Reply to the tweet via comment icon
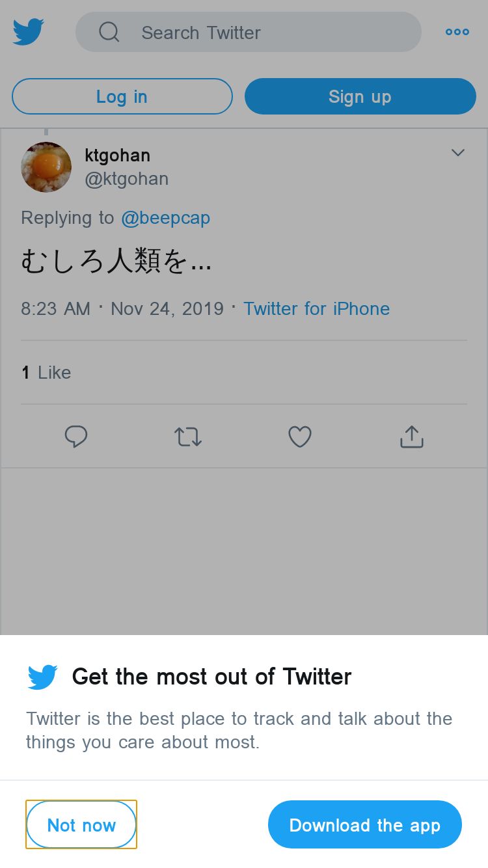 pos(76,437)
